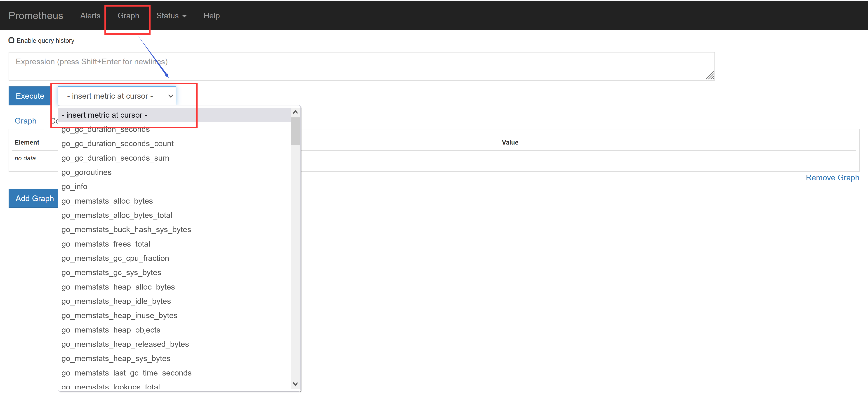
Task: Open Alerts page in navbar
Action: coord(90,16)
